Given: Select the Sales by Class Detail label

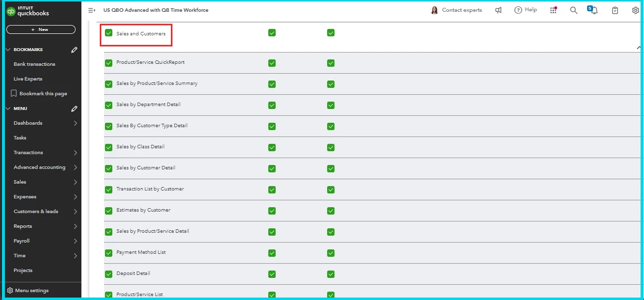Looking at the screenshot, I should pos(140,147).
